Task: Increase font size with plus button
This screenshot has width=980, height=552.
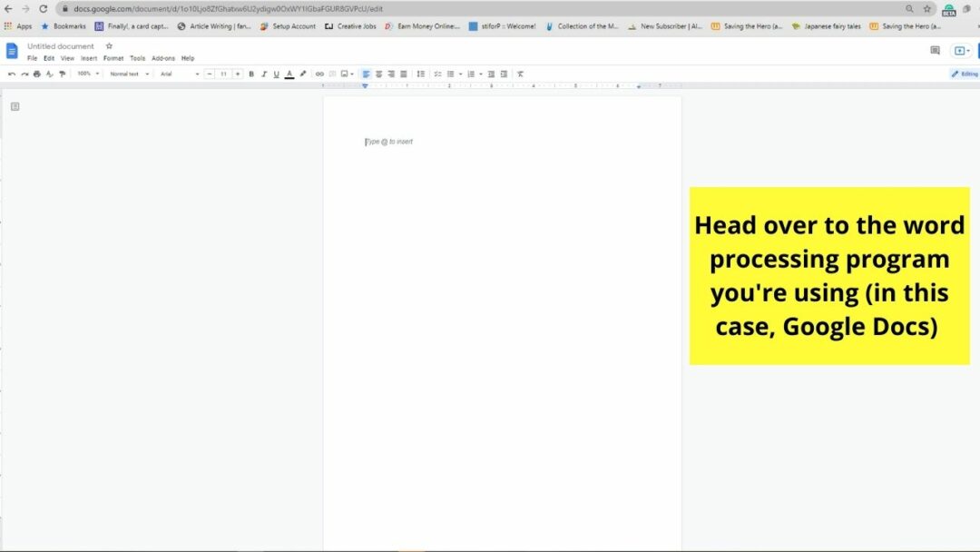Action: click(x=238, y=74)
